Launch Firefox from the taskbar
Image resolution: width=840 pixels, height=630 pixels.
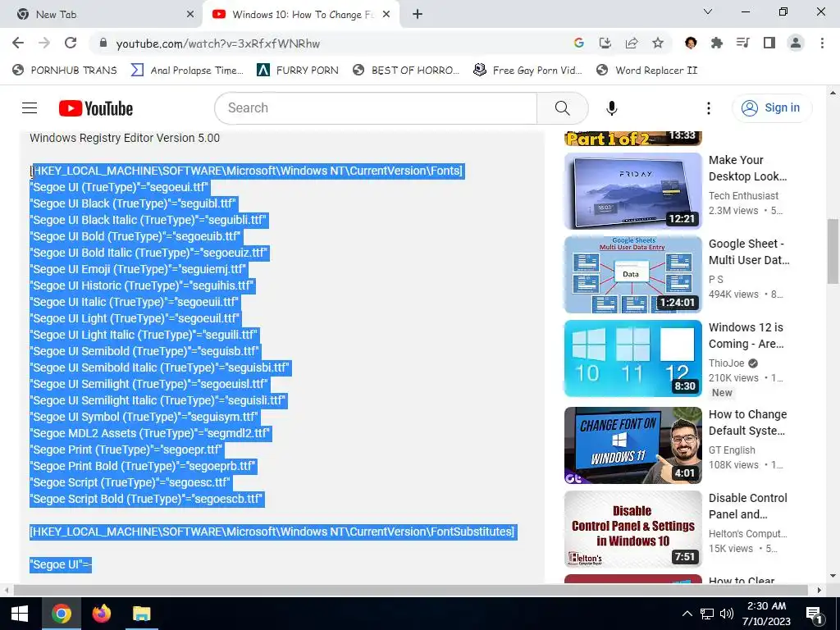pos(101,614)
